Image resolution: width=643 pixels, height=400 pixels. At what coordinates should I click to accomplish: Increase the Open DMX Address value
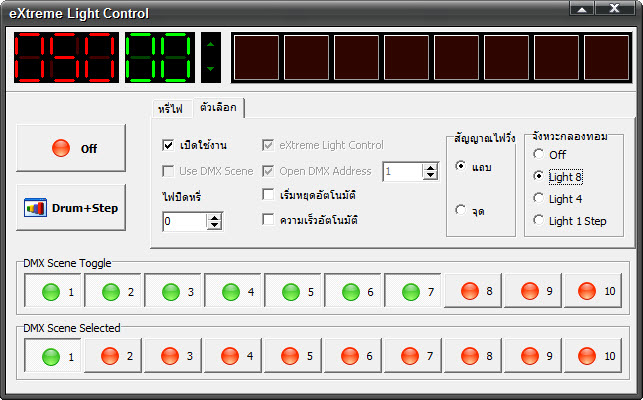pos(430,168)
